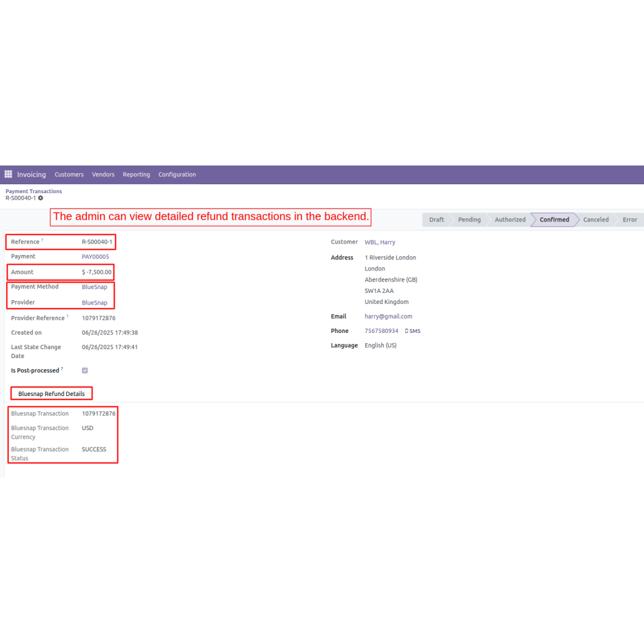This screenshot has height=644, width=644.
Task: Select the Confirmed status stage
Action: point(554,220)
